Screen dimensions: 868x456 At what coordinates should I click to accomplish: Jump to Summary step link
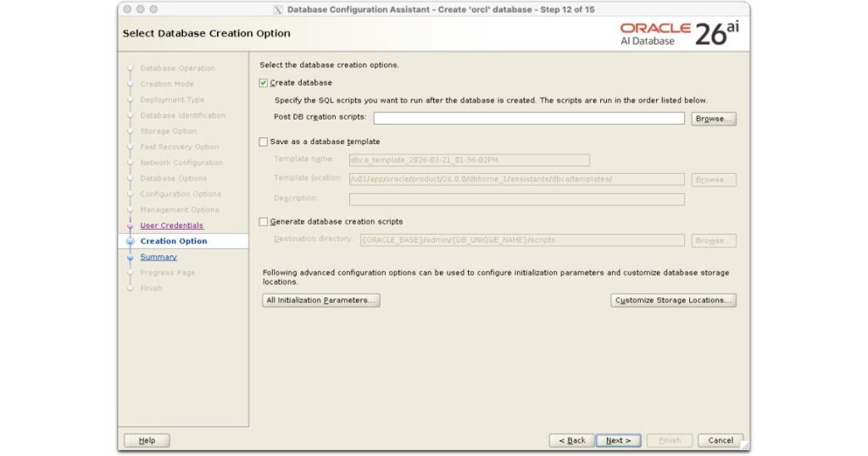pos(159,257)
